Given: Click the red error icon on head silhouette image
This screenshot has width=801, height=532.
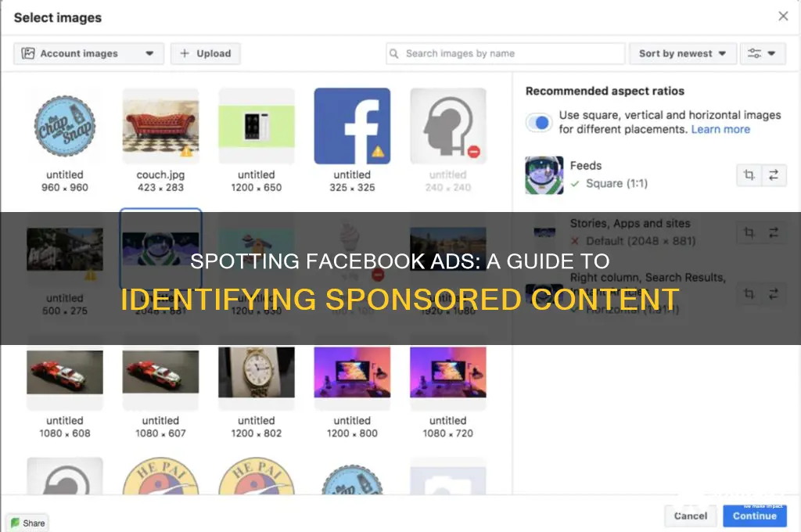Looking at the screenshot, I should (x=473, y=152).
